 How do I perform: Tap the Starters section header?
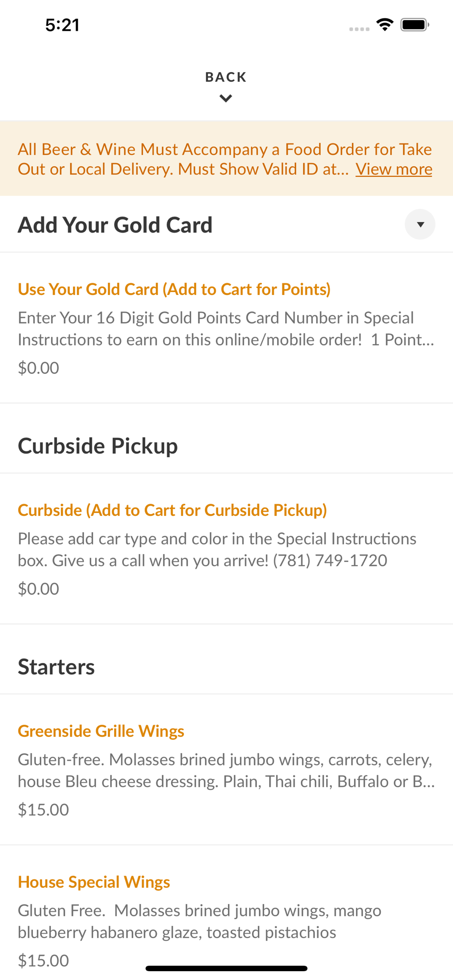tap(56, 667)
